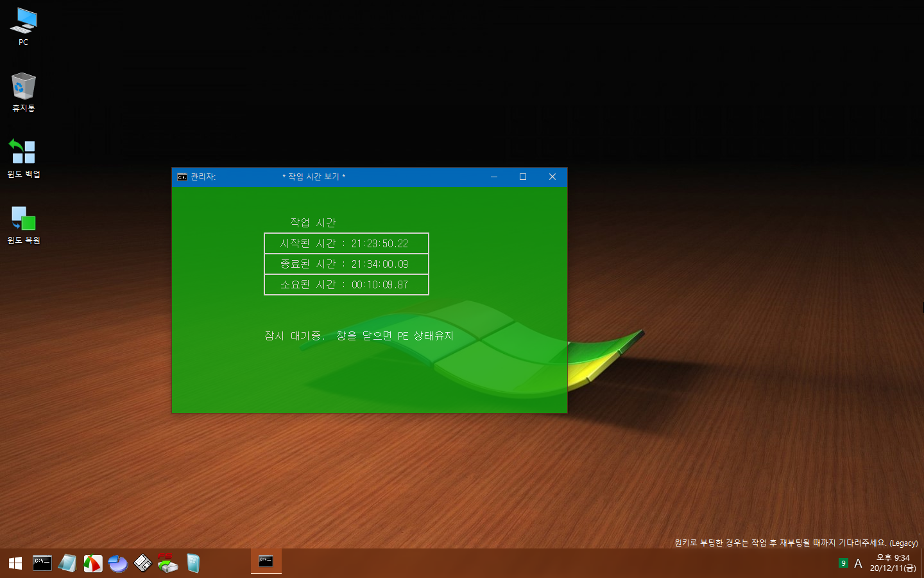Launch the pinned command prompt in the taskbar
The width and height of the screenshot is (924, 578).
point(42,563)
